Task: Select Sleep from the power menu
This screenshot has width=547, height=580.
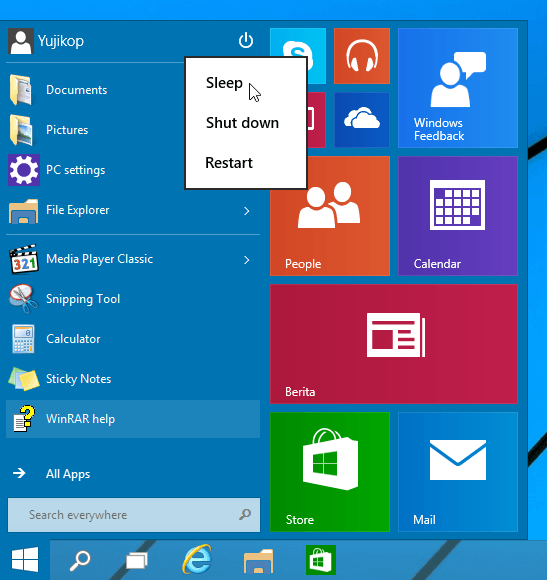Action: click(x=224, y=83)
